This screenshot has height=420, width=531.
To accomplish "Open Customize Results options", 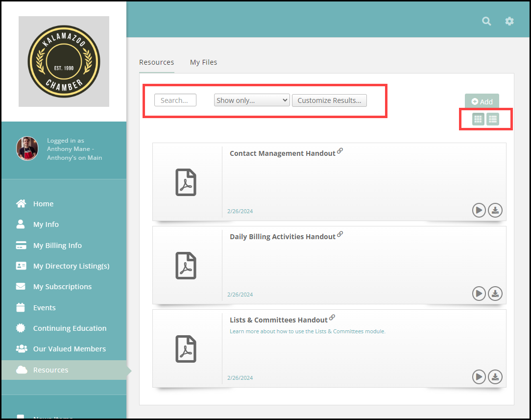I will pyautogui.click(x=329, y=100).
